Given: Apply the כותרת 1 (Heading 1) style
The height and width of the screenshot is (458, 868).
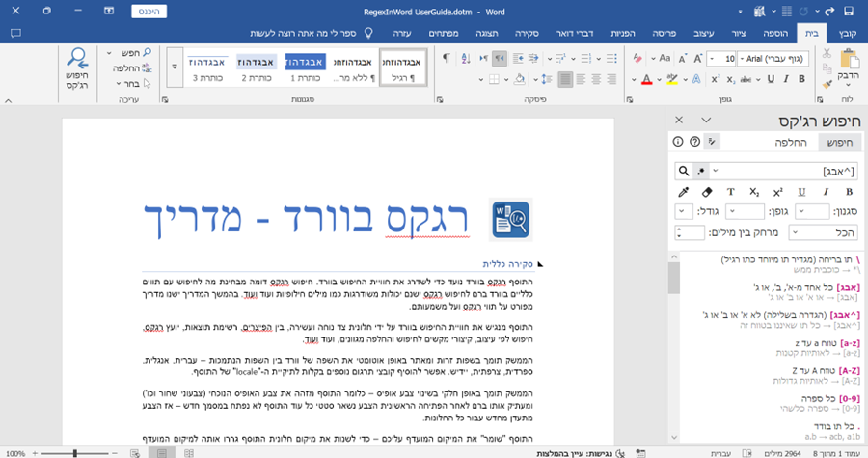Looking at the screenshot, I should [x=306, y=67].
